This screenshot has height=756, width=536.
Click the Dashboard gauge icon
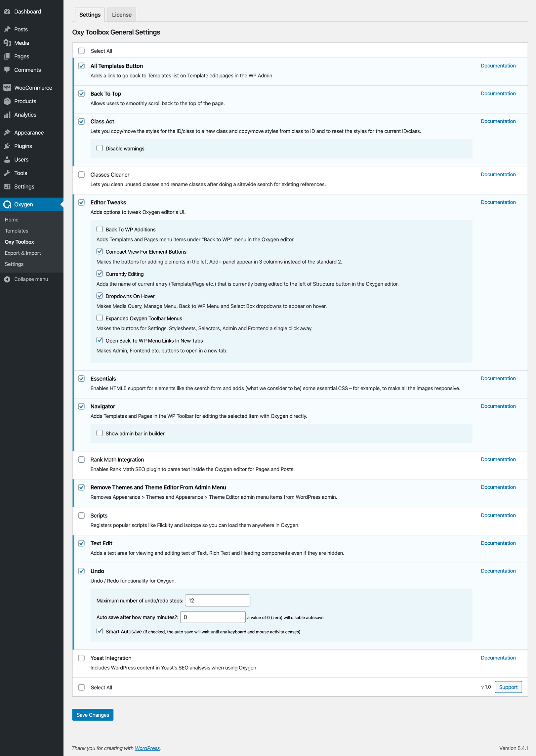[x=7, y=12]
